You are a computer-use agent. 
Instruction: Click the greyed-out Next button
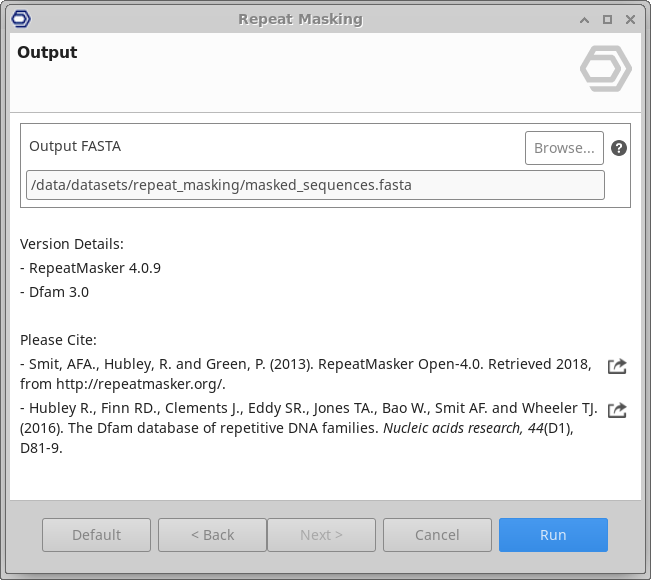click(321, 535)
